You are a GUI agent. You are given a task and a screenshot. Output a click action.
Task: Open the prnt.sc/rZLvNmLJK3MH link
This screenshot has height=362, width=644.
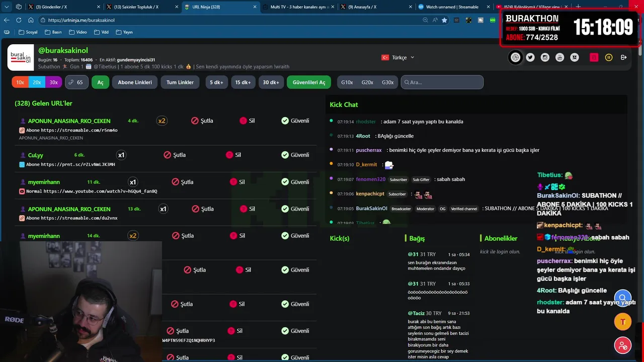pyautogui.click(x=78, y=164)
